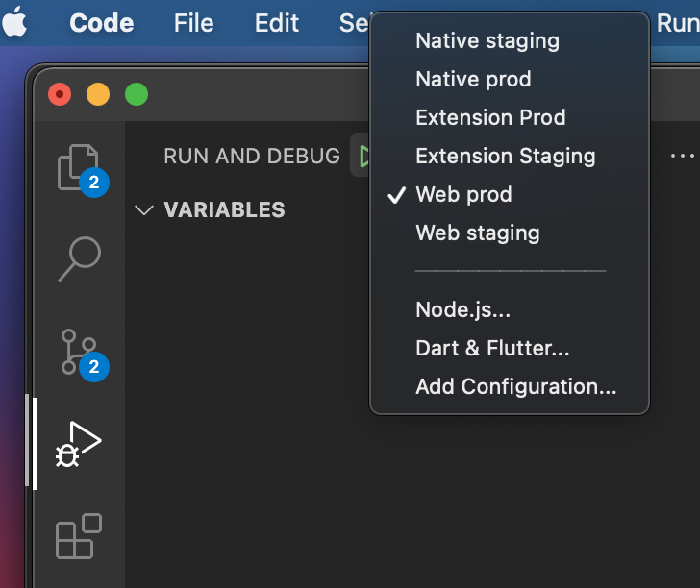Open the Search view icon
The image size is (700, 588).
click(80, 258)
